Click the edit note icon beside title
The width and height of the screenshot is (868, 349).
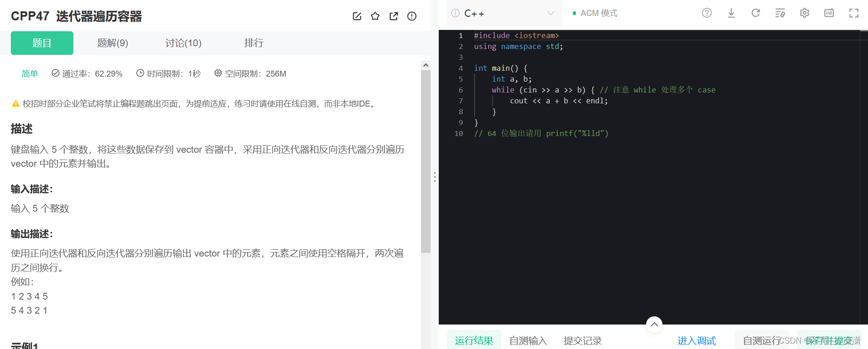[357, 16]
